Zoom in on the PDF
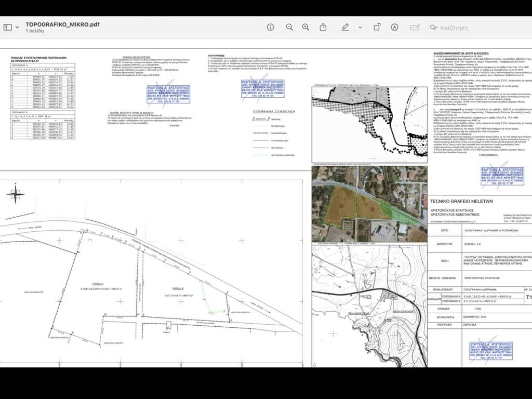Image resolution: width=532 pixels, height=399 pixels. (x=305, y=27)
